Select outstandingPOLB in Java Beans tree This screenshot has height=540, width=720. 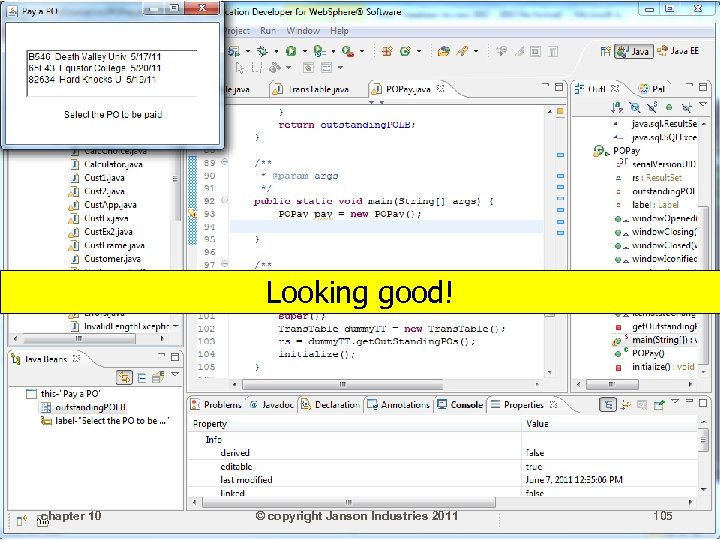click(x=84, y=407)
